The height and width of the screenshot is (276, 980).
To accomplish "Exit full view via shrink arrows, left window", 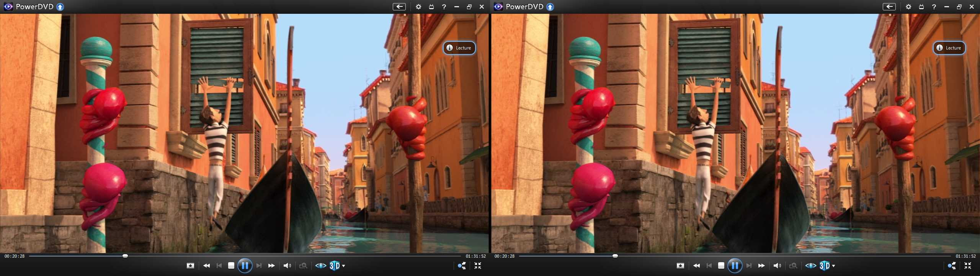I will pos(478,265).
